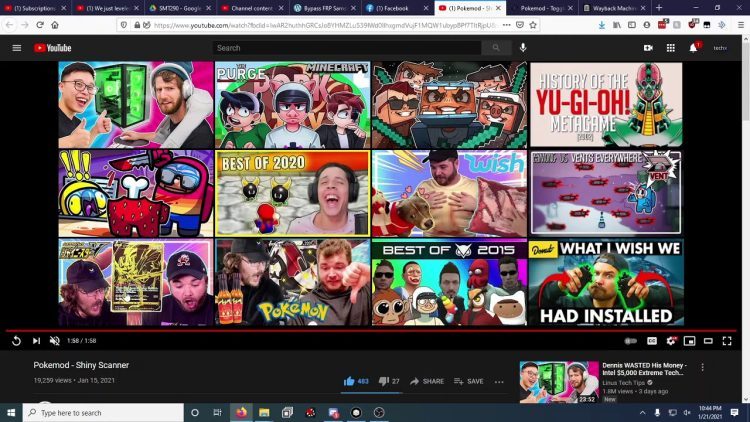Enable the miniplayer
This screenshot has height=422, width=750.
689,341
